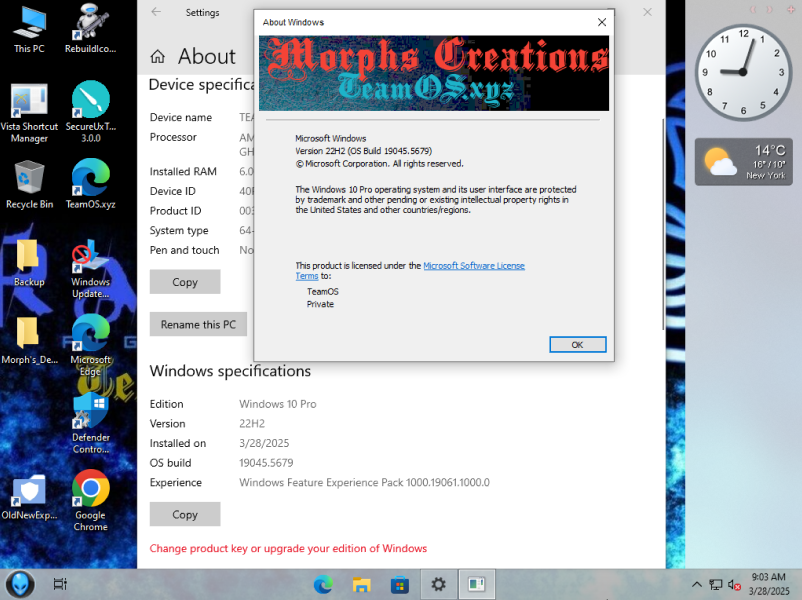Open File Explorer from the taskbar

[361, 584]
